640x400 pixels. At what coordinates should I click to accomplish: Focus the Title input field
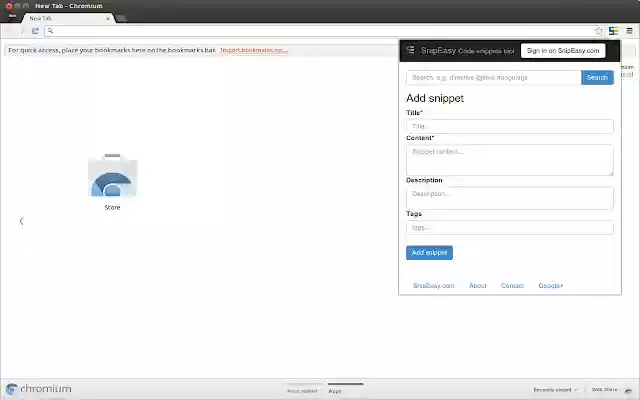tap(510, 126)
